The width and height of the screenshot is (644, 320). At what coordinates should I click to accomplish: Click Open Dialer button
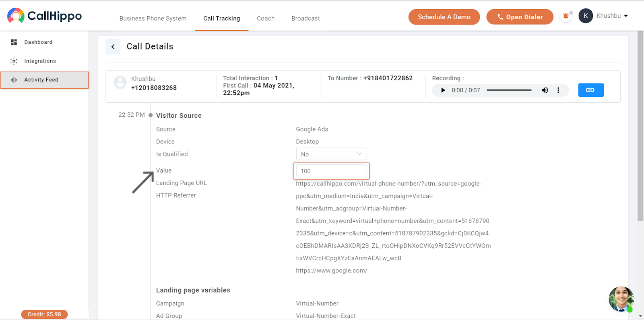tap(520, 17)
